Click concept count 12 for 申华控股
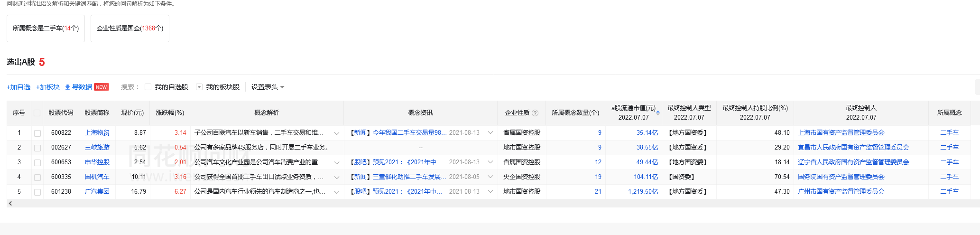Screen dimensions: 980x235 (x=598, y=162)
